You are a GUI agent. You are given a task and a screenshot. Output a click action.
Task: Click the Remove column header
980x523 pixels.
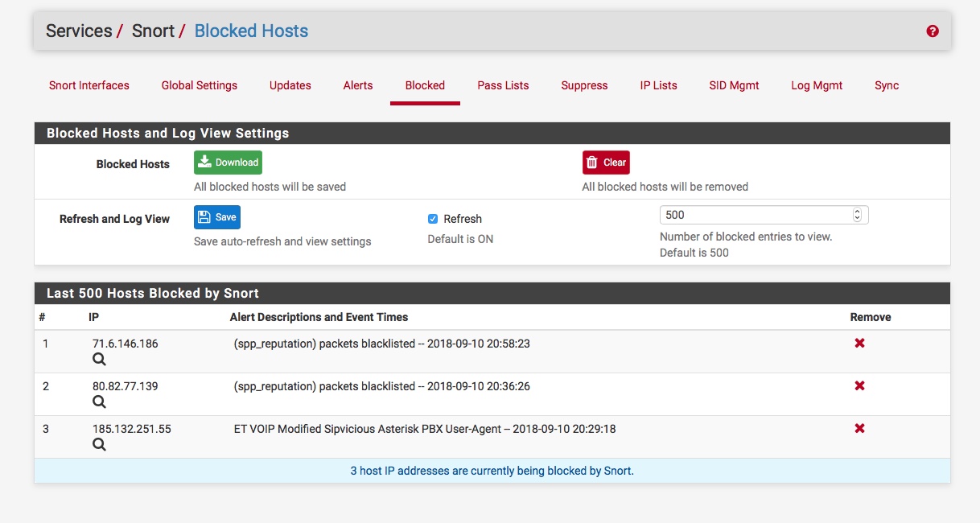[871, 317]
